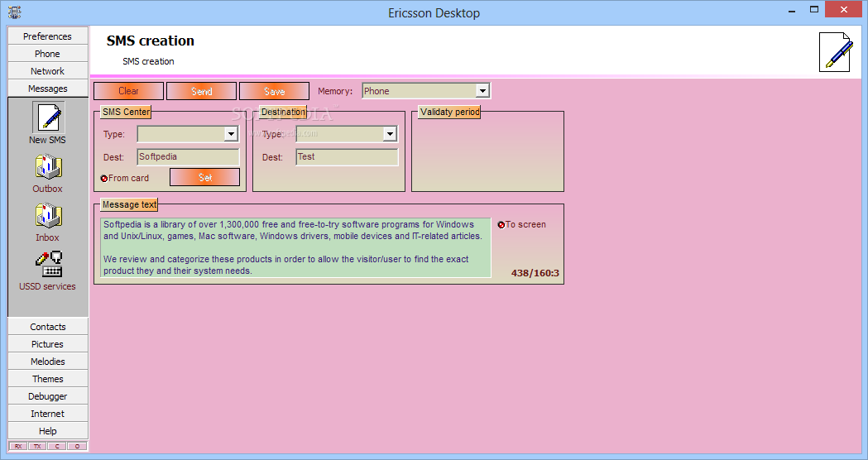Open the Phone section
The width and height of the screenshot is (868, 460).
point(48,54)
